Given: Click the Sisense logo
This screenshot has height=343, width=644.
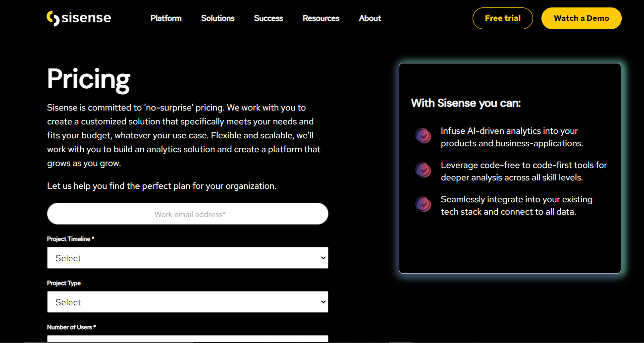Looking at the screenshot, I should pos(79,18).
